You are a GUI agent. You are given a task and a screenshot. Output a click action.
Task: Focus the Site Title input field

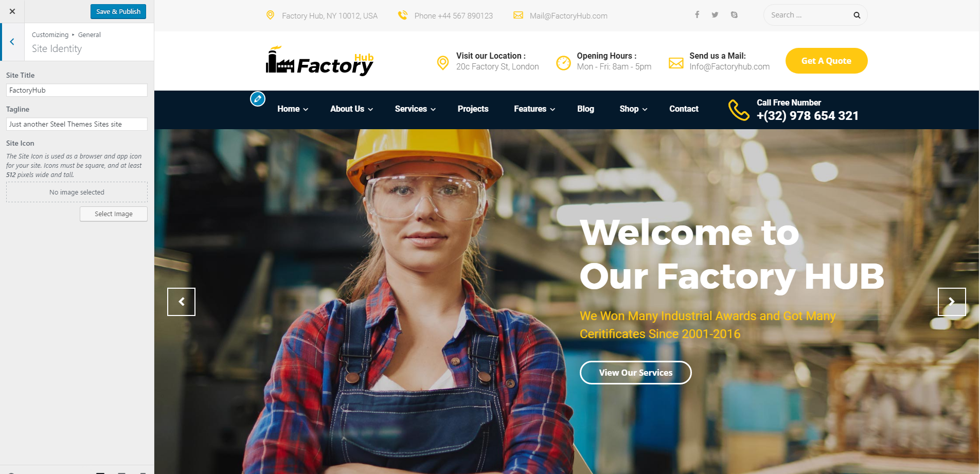[x=77, y=90]
